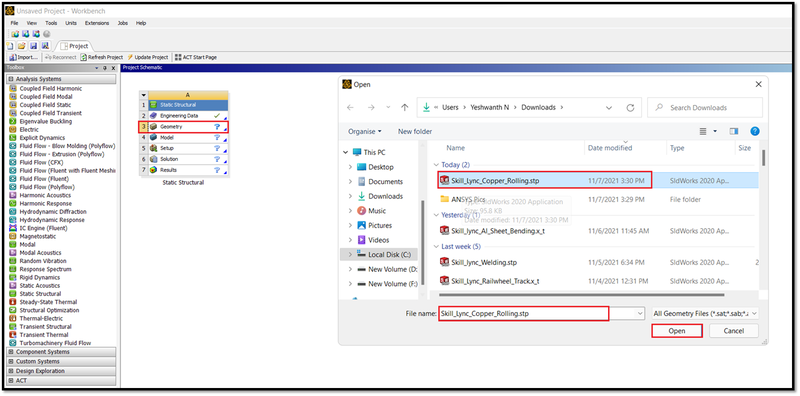
Task: Click the Save As icon in Workbench toolbar
Action: [x=44, y=46]
